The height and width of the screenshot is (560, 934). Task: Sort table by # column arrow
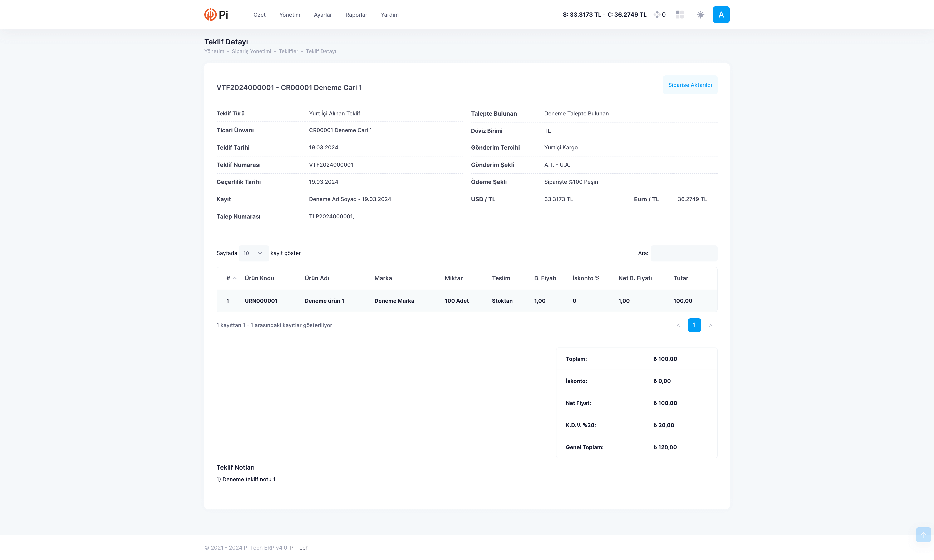(235, 278)
